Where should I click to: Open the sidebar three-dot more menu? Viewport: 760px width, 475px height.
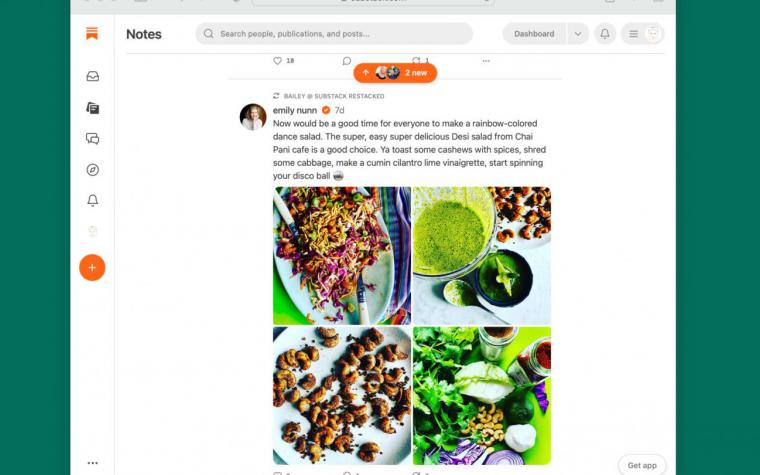93,463
